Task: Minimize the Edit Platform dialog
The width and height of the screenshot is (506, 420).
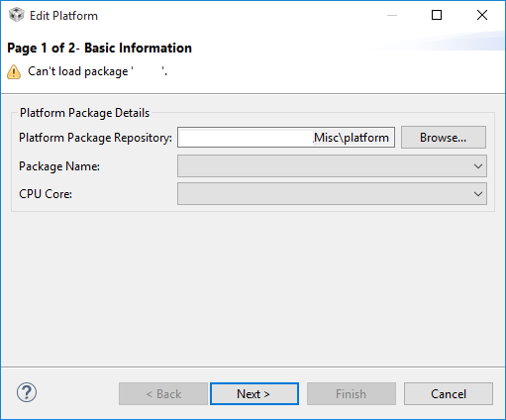Action: coord(392,15)
